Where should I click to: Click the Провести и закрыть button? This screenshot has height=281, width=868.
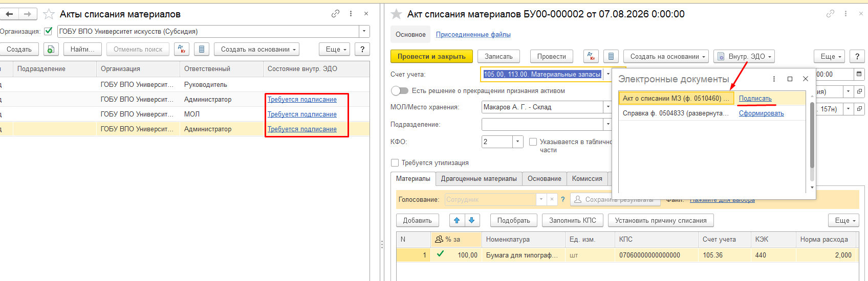pos(431,56)
